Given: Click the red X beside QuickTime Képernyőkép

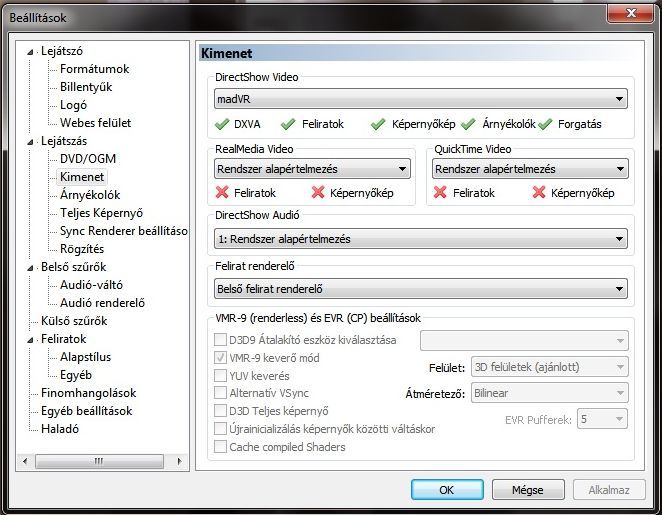Looking at the screenshot, I should coord(539,192).
